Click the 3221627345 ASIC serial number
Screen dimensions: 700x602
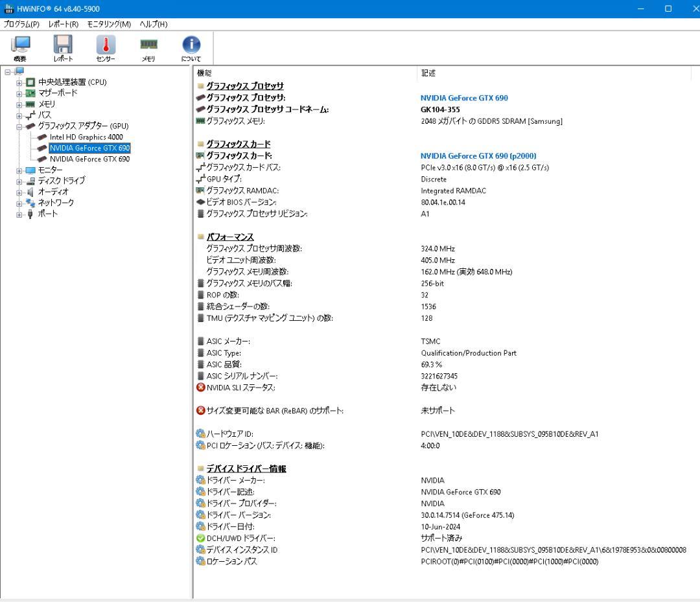439,376
